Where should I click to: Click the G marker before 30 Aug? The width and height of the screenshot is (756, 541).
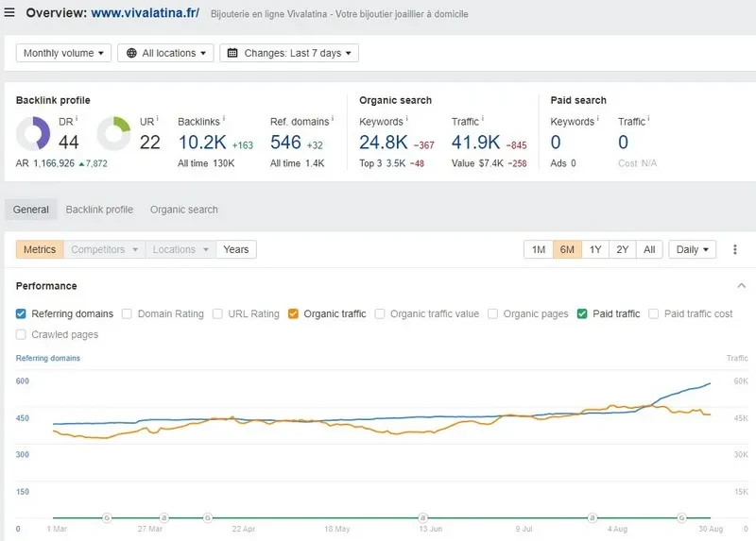pos(681,518)
